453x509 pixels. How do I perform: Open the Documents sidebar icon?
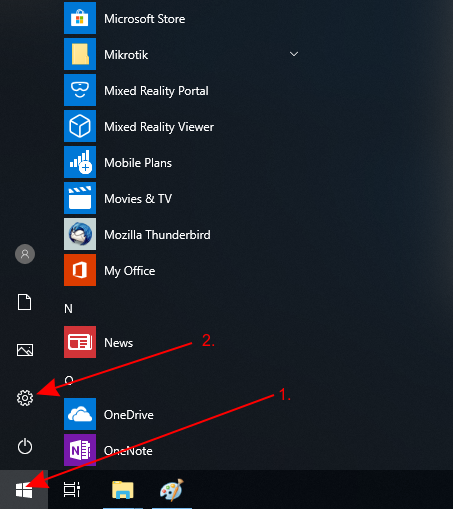click(x=25, y=302)
